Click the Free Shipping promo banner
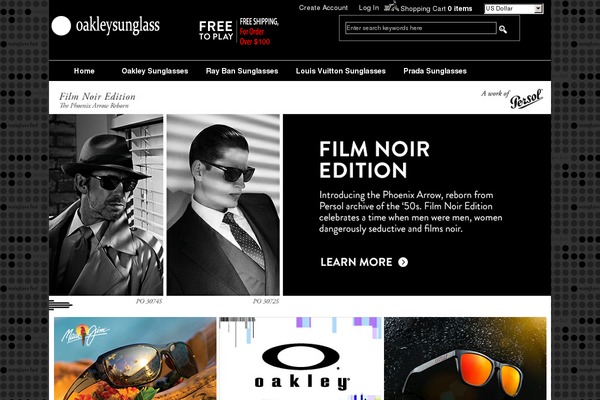This screenshot has width=600, height=400. (x=239, y=31)
